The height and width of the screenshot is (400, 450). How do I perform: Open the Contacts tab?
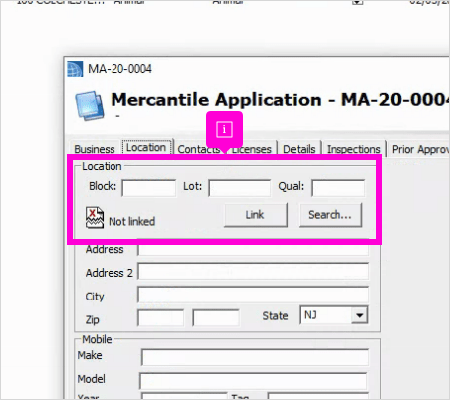click(x=198, y=149)
